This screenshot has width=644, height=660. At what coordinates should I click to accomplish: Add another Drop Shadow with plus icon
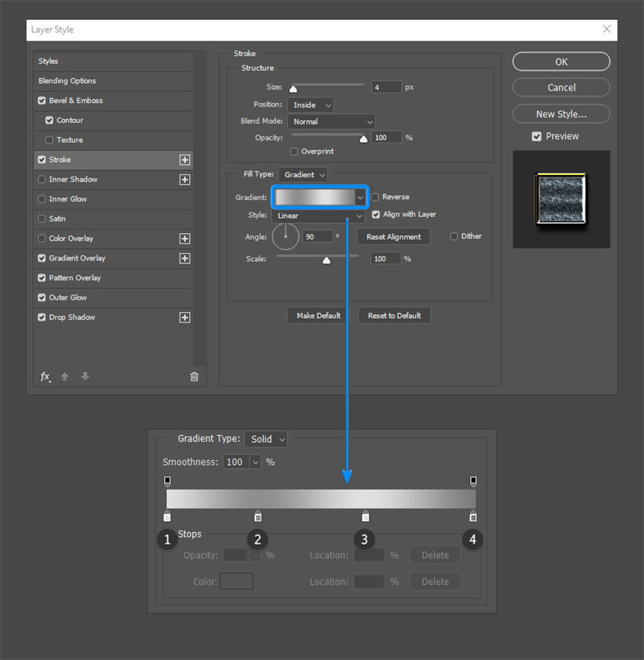[184, 317]
